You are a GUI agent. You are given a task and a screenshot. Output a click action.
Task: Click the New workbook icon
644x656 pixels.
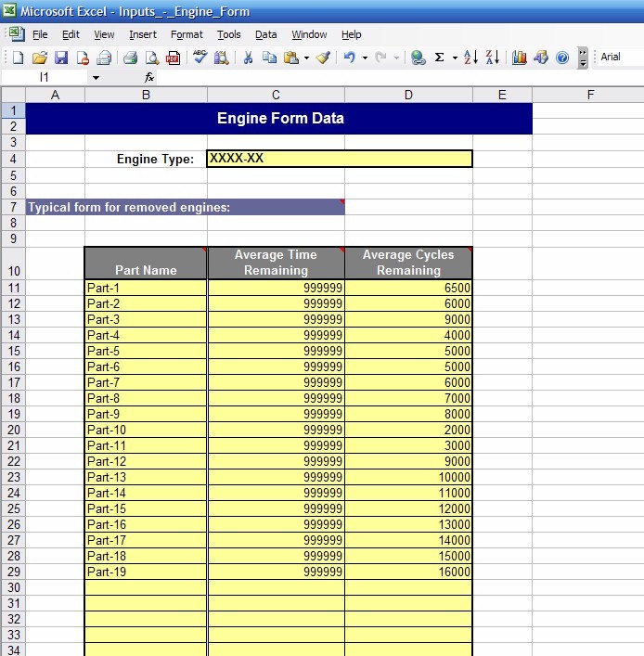tap(18, 58)
